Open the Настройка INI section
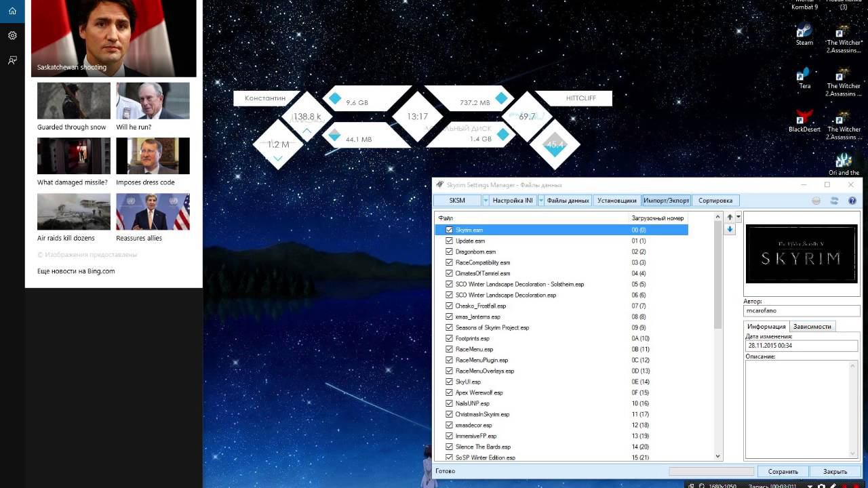Viewport: 868px width, 488px height. [x=513, y=201]
